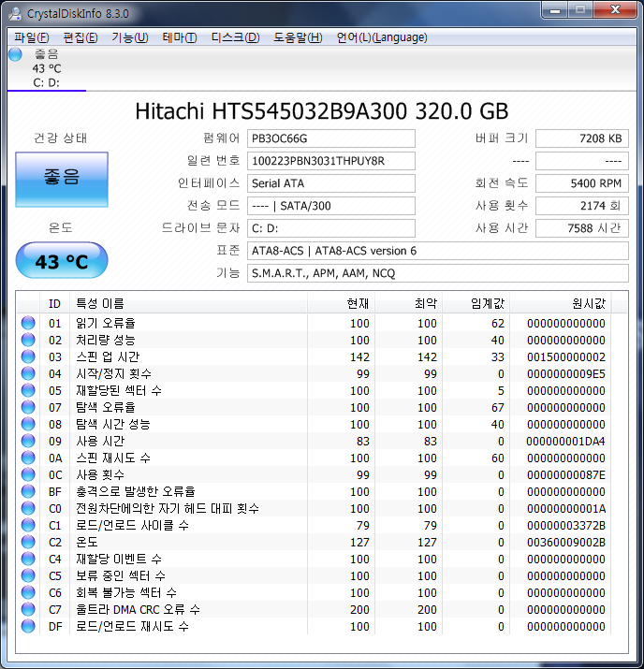
Task: Click the 43 °C temperature button
Action: [62, 261]
